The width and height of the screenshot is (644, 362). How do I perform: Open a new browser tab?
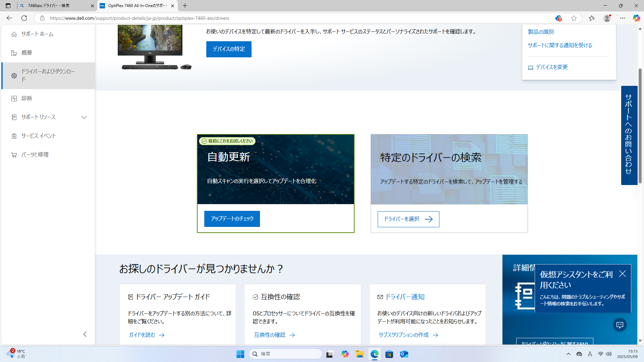(x=185, y=6)
